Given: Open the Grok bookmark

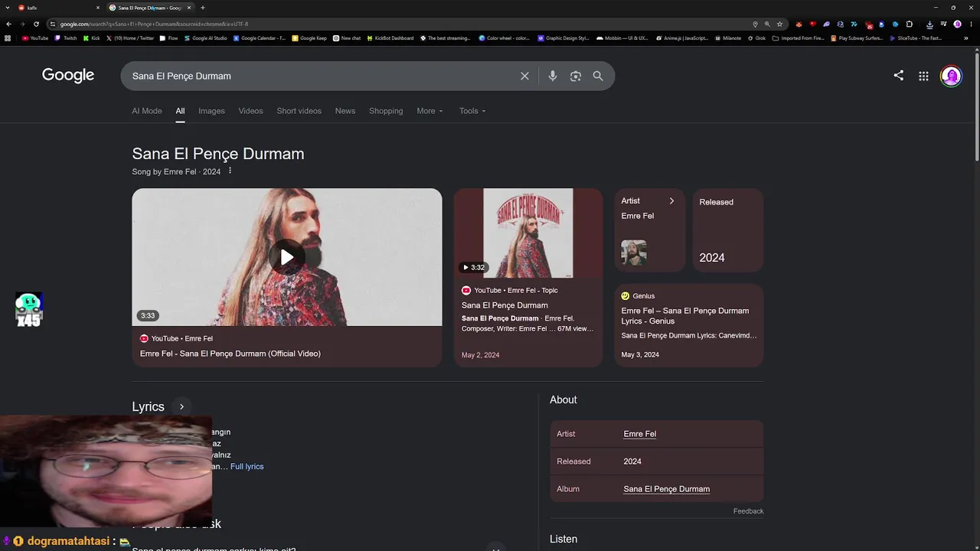Looking at the screenshot, I should click(x=756, y=38).
